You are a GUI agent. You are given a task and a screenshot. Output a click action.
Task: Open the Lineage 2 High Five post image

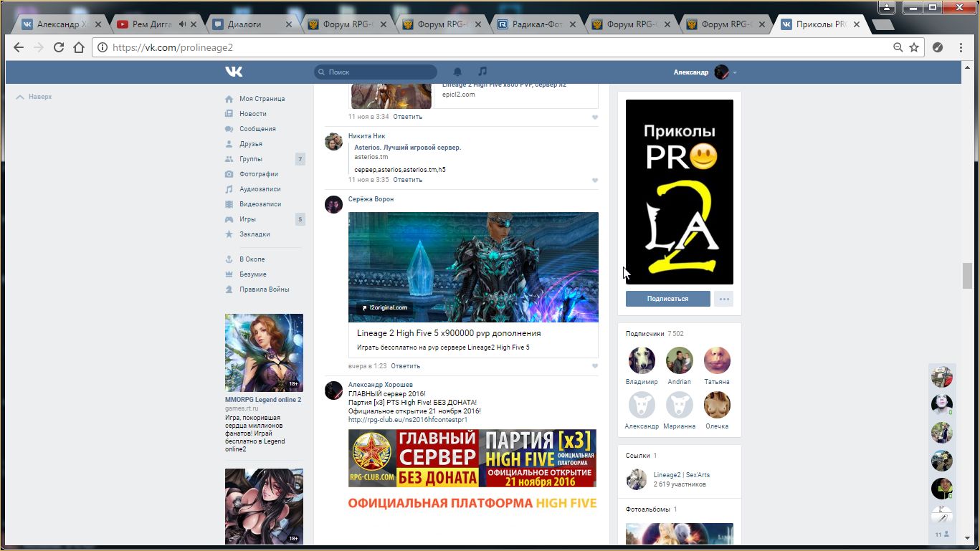[473, 267]
